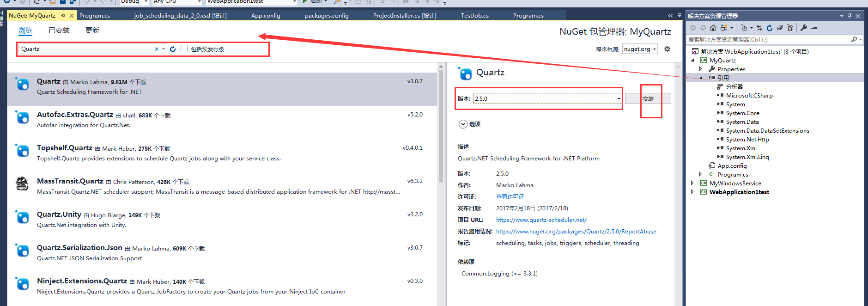Expand the WebApplication1test project arrow
Viewport: 868px width, 306px height.
[692, 192]
